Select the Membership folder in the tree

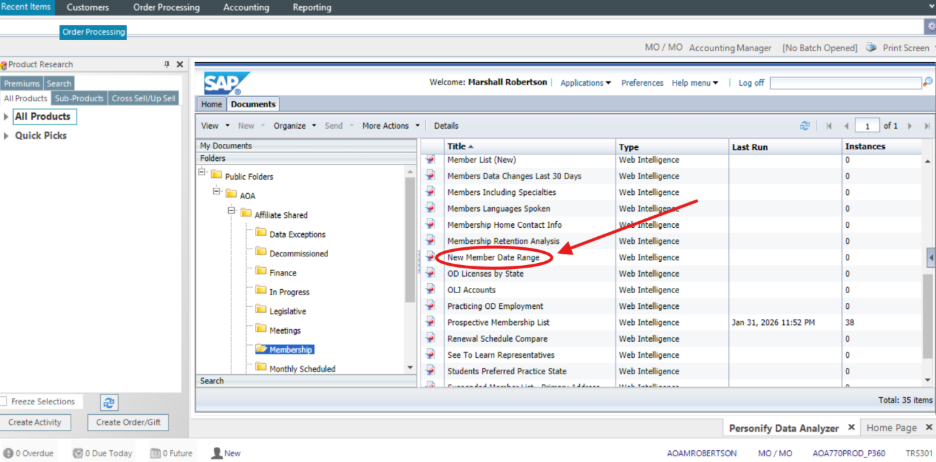point(290,349)
